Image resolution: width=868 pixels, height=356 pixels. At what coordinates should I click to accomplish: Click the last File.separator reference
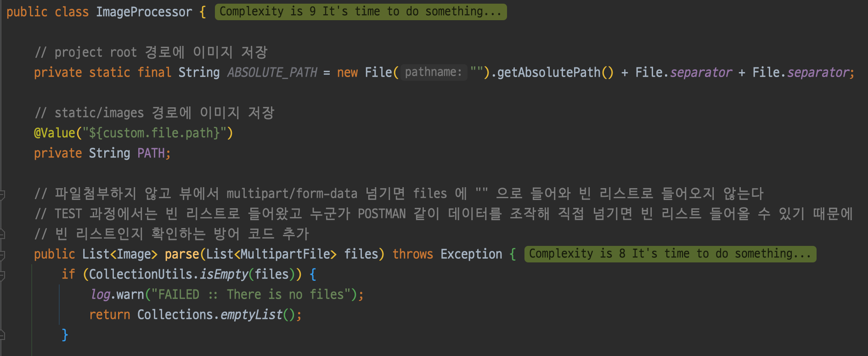pos(801,72)
